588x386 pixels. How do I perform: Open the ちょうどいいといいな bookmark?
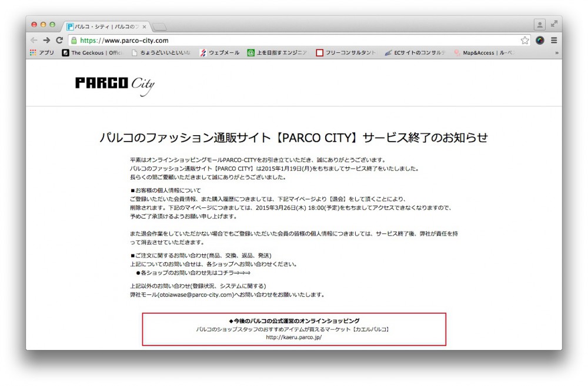point(161,53)
